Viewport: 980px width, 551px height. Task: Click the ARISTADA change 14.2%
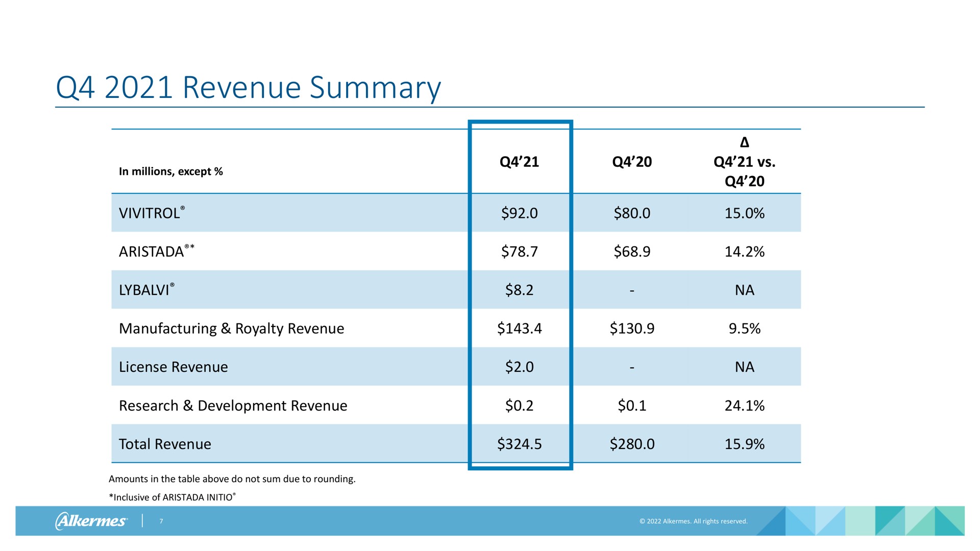point(745,251)
